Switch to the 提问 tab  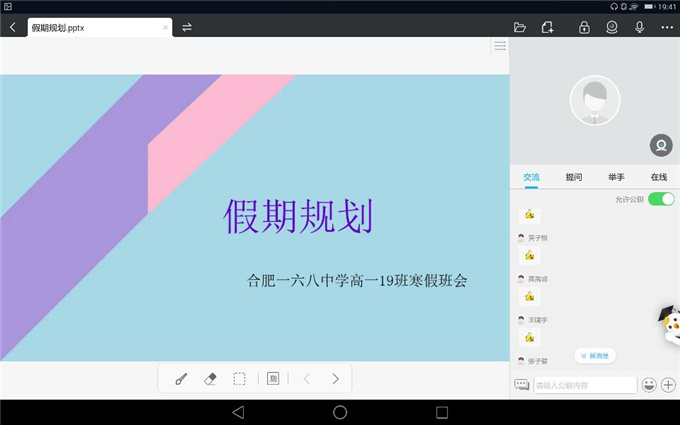(574, 177)
